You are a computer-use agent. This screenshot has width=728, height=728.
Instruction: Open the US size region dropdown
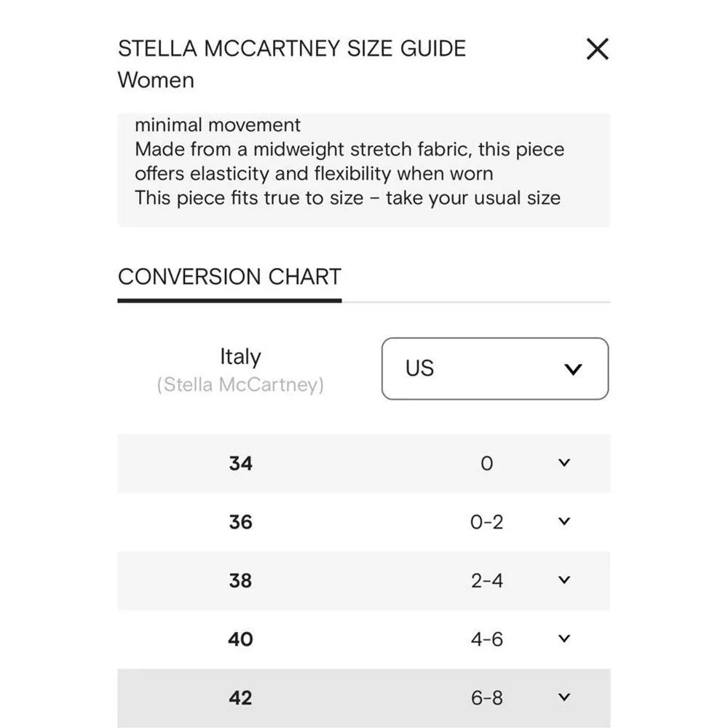[495, 368]
